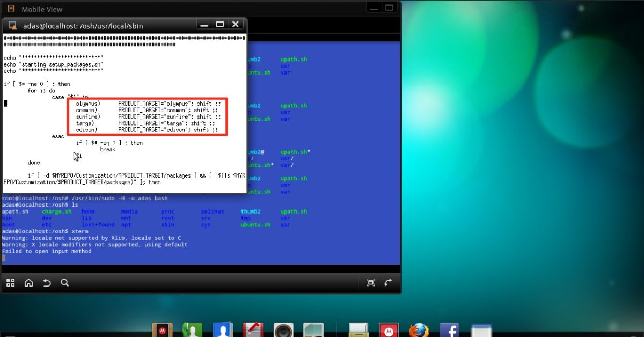
Task: Open the apps grid in Mobile View
Action: point(10,282)
